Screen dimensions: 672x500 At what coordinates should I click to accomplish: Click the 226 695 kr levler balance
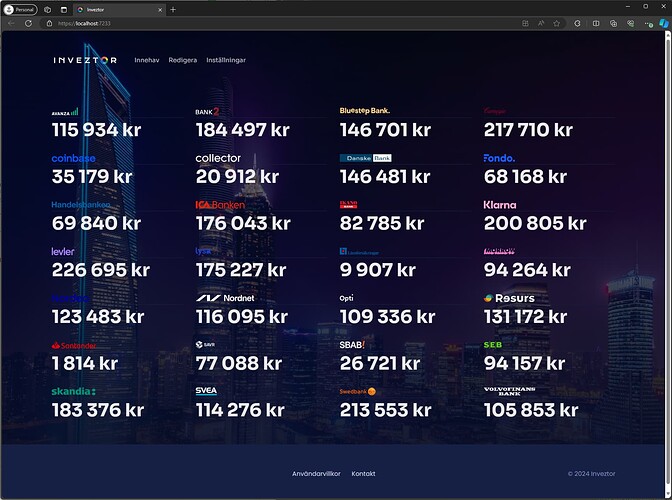(101, 270)
